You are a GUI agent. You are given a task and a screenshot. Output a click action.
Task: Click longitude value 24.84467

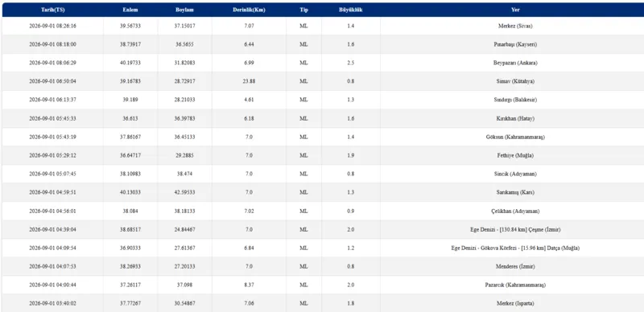pos(184,229)
